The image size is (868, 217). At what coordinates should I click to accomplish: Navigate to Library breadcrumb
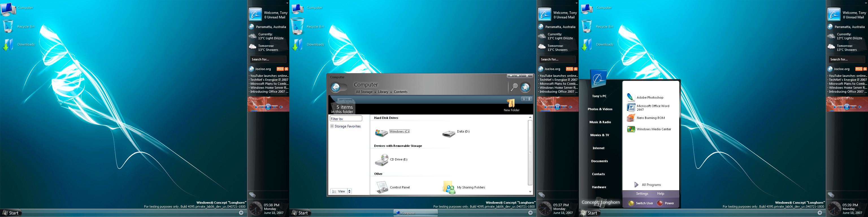coord(383,92)
